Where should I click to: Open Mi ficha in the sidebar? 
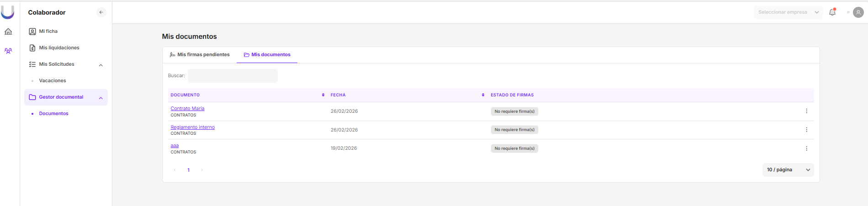[48, 32]
